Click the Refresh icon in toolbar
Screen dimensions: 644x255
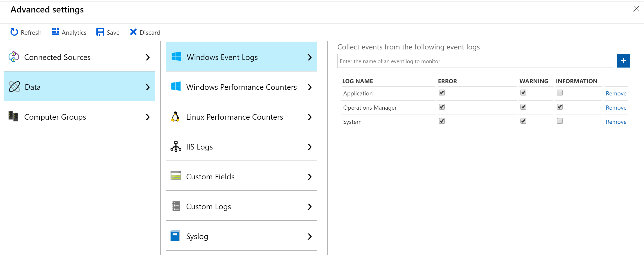14,32
